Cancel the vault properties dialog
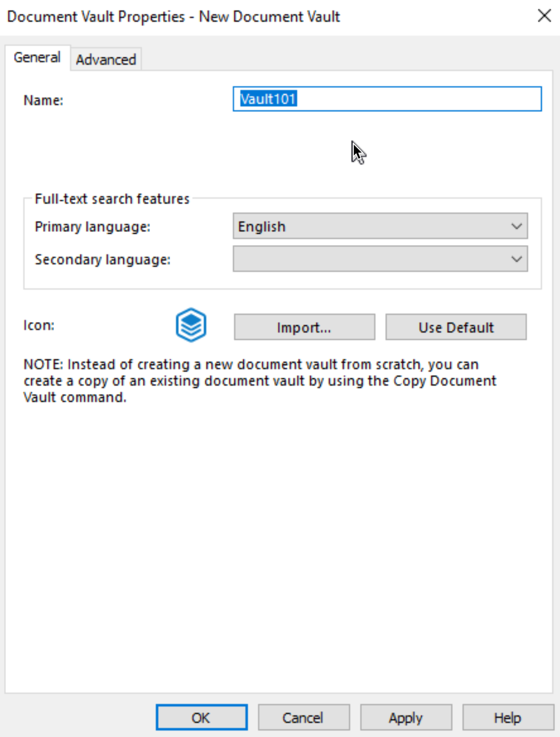Viewport: 560px width, 737px height. [x=303, y=718]
